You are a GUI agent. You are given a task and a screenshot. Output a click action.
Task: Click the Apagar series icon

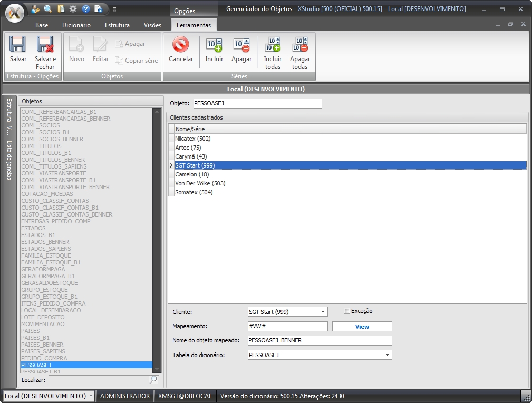point(241,45)
